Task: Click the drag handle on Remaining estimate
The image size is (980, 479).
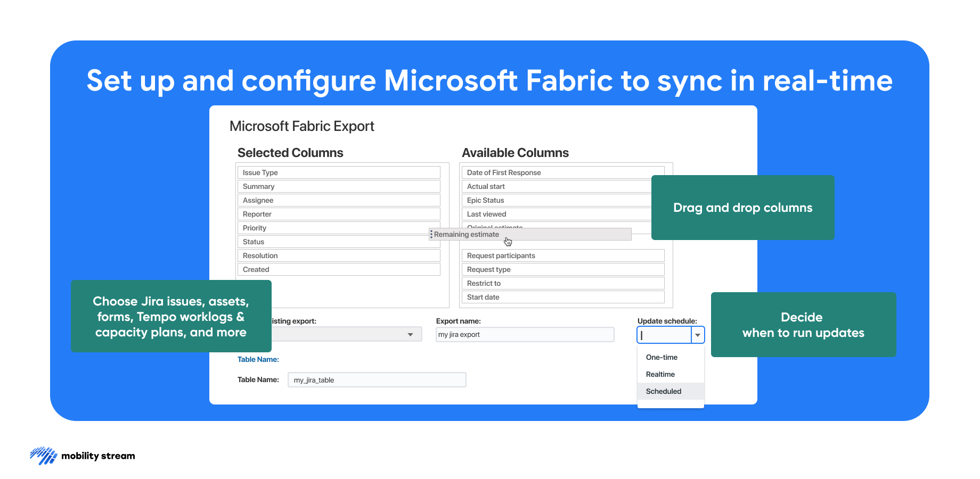Action: 431,234
